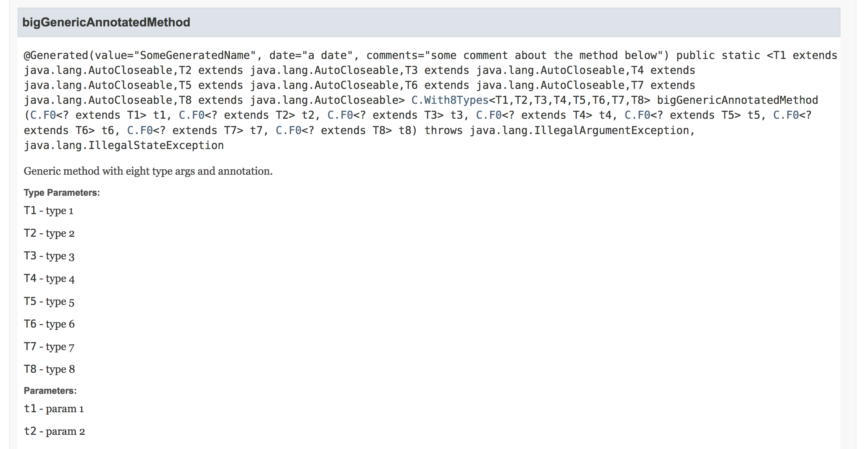
Task: Click the 'T1 - type 1' entry
Action: pyautogui.click(x=49, y=211)
